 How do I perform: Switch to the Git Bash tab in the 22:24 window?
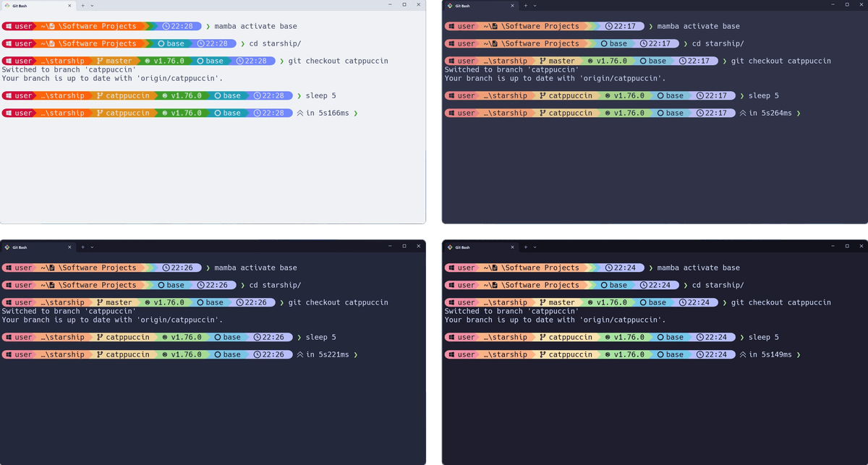pyautogui.click(x=470, y=247)
